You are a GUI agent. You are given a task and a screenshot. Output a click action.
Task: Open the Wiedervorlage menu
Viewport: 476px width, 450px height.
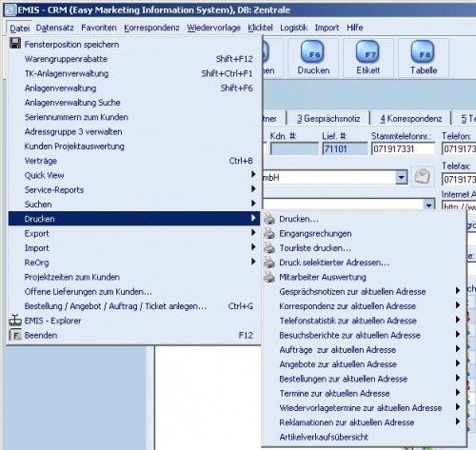(x=213, y=28)
